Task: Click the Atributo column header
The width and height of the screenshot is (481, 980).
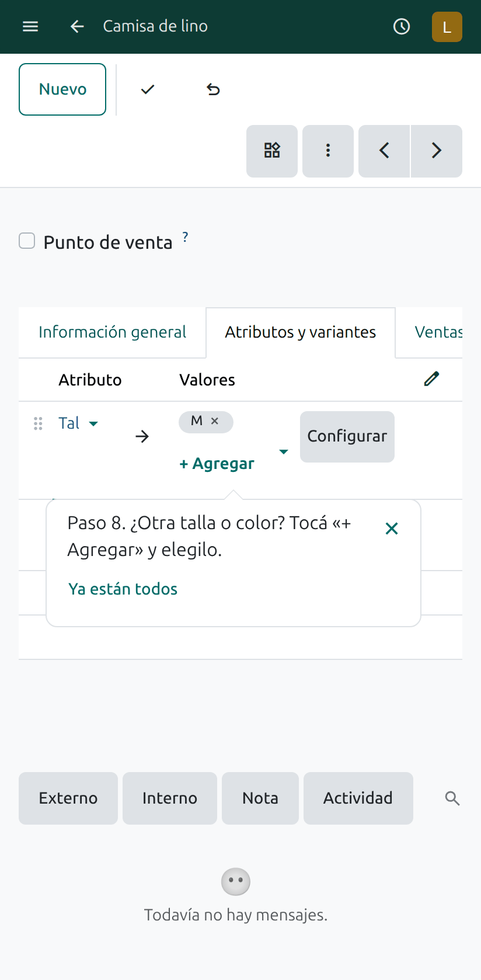Action: (90, 380)
